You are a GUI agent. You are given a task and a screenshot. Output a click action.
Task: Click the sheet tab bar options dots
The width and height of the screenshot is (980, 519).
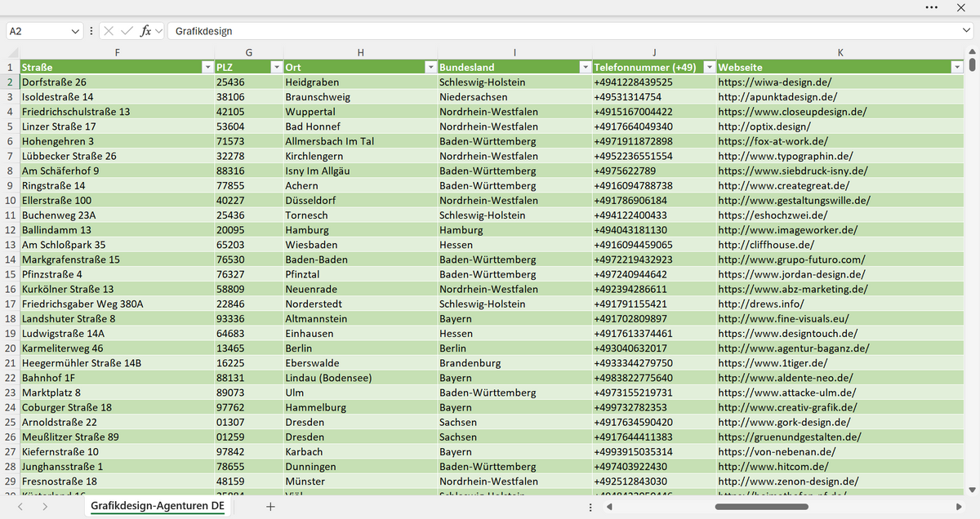[590, 507]
